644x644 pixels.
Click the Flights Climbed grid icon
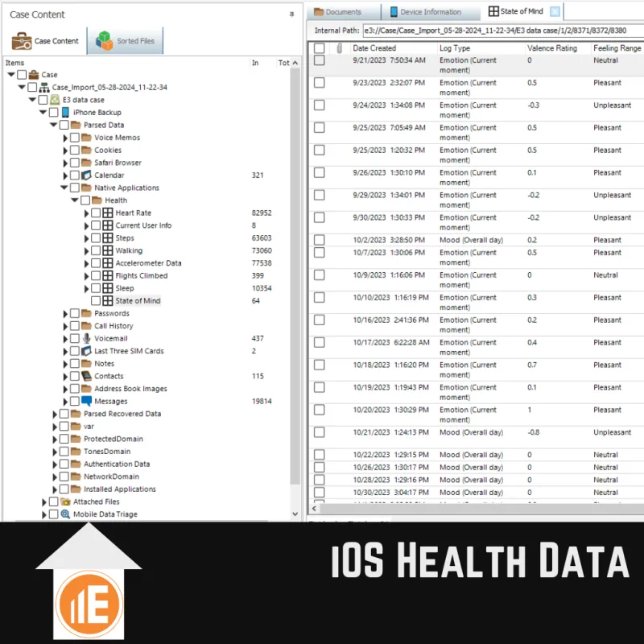pyautogui.click(x=108, y=275)
